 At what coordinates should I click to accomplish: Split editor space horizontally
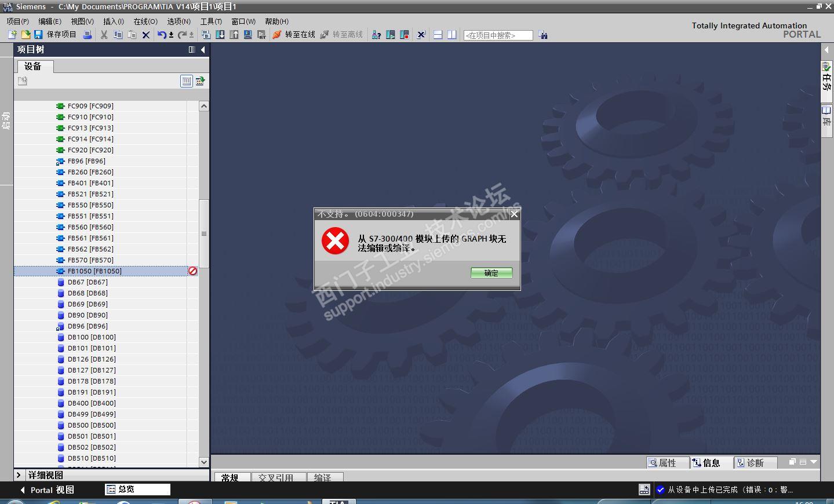tap(438, 35)
